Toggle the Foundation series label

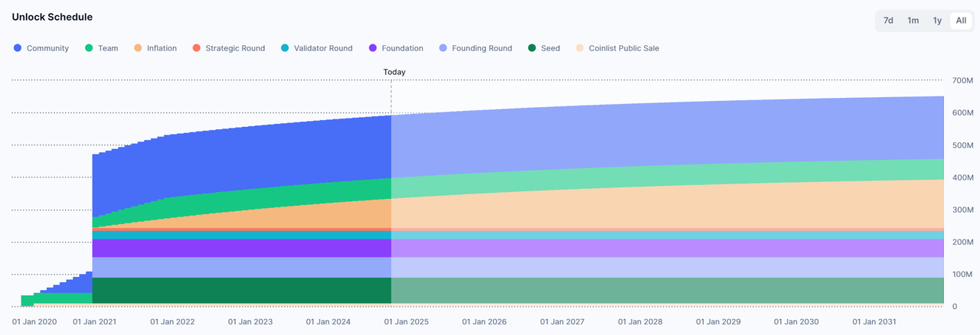point(402,48)
